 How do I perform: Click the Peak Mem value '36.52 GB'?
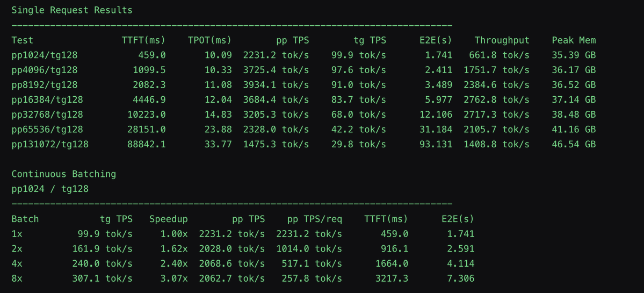tap(574, 84)
